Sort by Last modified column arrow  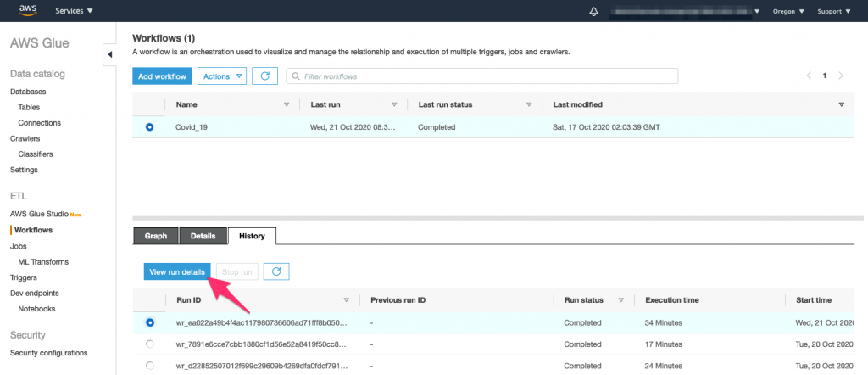[842, 104]
